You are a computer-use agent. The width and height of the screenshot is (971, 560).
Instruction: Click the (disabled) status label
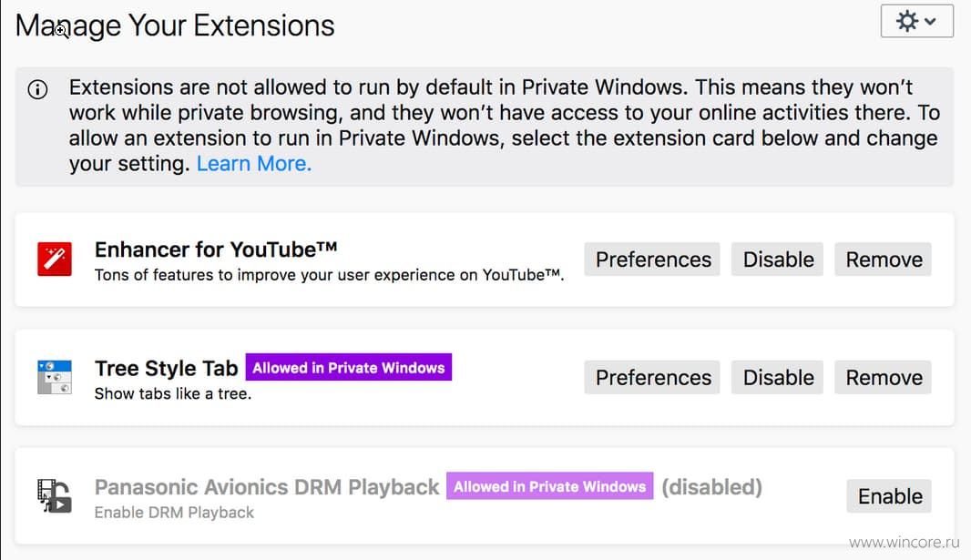click(x=711, y=487)
